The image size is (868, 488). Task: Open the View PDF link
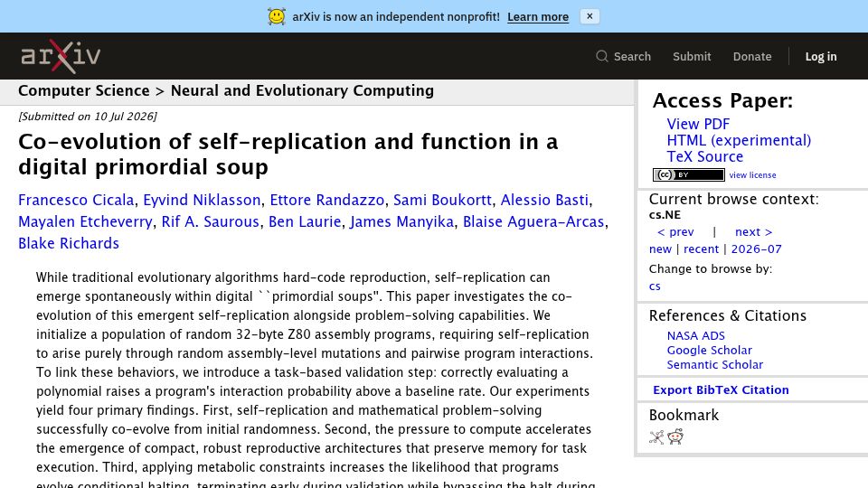click(698, 124)
